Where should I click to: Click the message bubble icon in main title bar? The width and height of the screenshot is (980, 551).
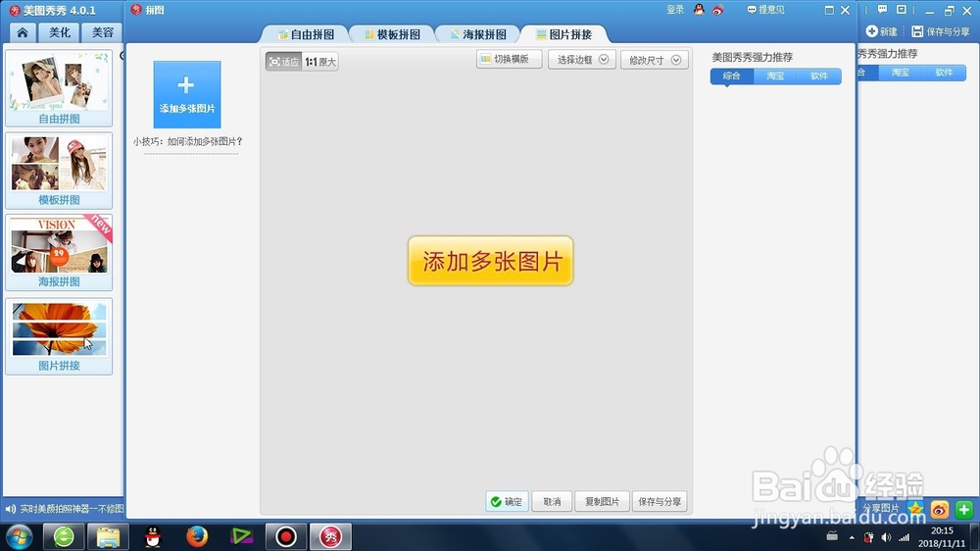[x=883, y=10]
